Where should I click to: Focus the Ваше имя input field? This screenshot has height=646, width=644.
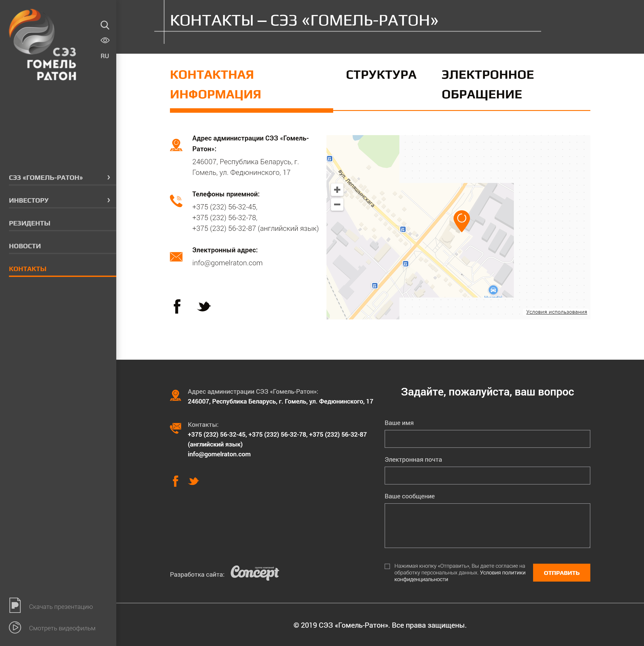pos(487,439)
